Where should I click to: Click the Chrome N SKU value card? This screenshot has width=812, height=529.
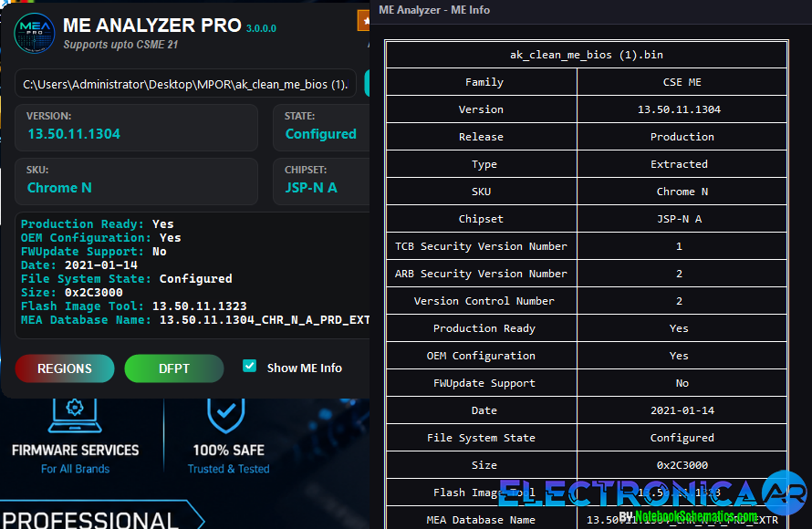[x=136, y=182]
